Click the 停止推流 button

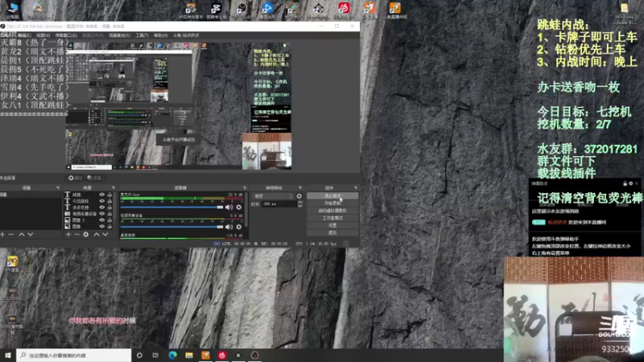pyautogui.click(x=332, y=196)
